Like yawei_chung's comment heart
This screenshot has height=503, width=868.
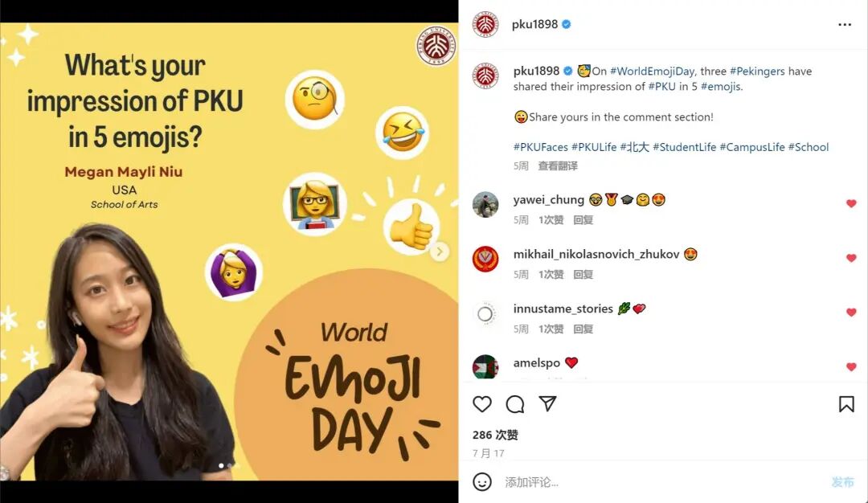click(x=851, y=203)
